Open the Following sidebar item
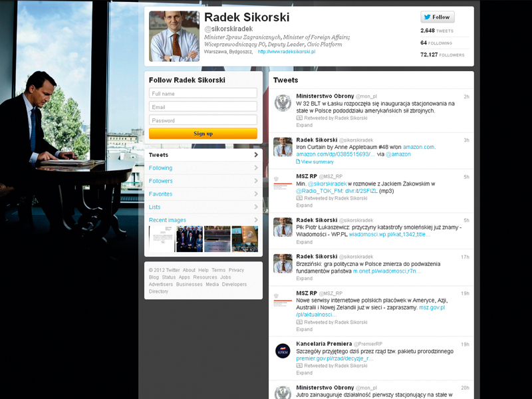This screenshot has height=399, width=532. [203, 168]
